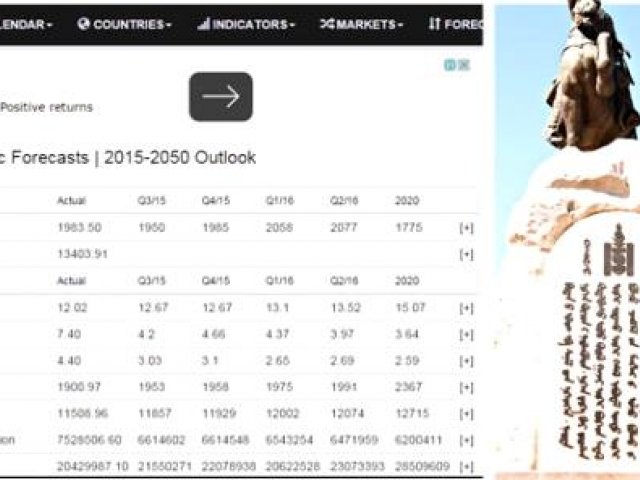Click the globe icon beside Countries
The image size is (640, 480).
tap(84, 24)
